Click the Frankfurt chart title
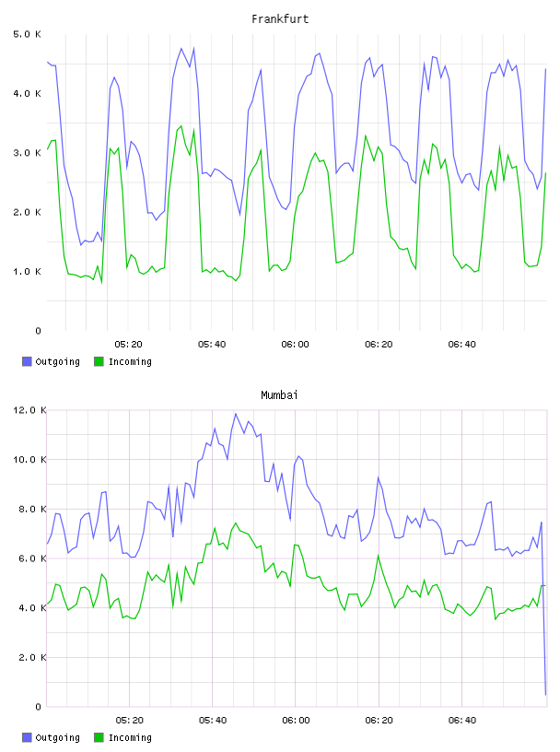This screenshot has height=752, width=560. click(280, 19)
